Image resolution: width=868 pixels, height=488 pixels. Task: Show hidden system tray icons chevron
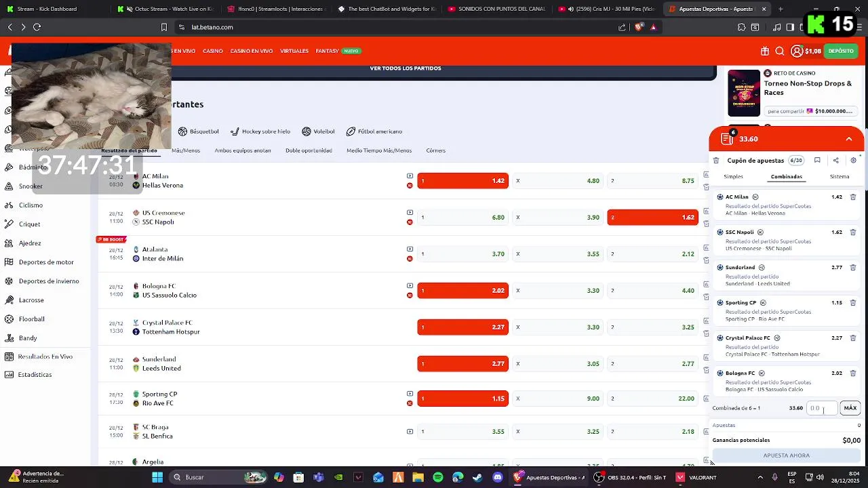point(761,477)
